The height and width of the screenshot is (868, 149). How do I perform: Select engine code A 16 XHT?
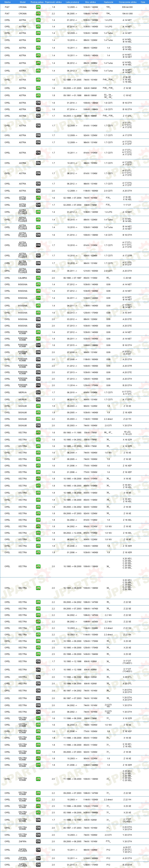click(x=127, y=313)
